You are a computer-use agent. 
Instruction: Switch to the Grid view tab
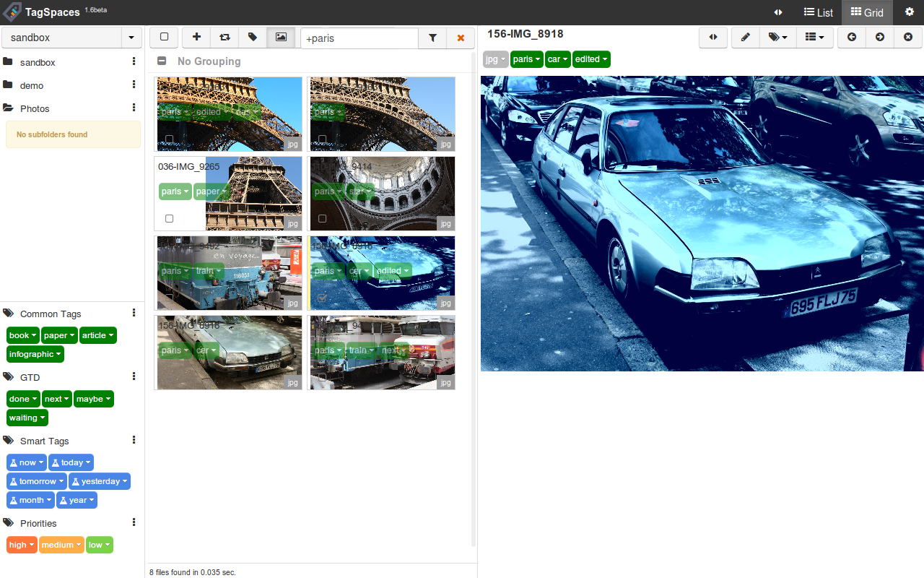[867, 12]
